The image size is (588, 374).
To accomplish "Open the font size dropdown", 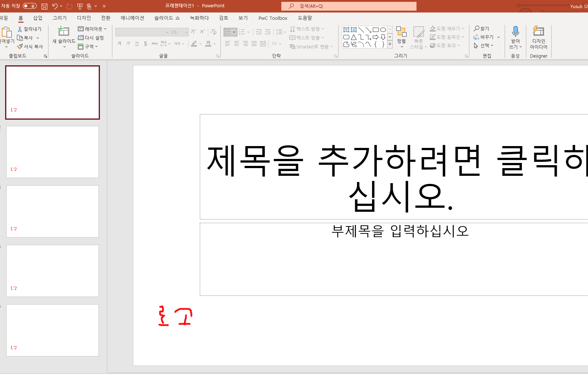I will (x=185, y=32).
